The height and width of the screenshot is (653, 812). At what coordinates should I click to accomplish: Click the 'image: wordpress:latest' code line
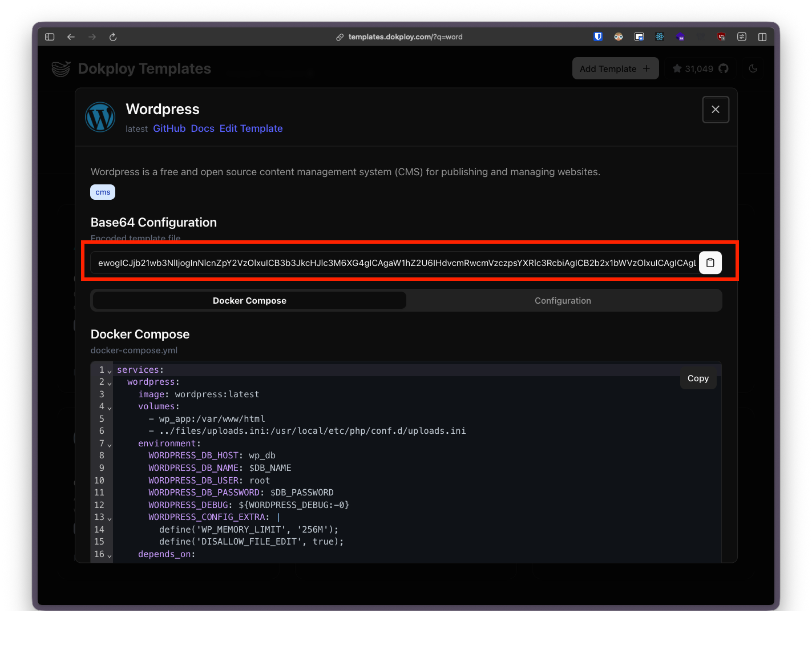click(x=199, y=394)
